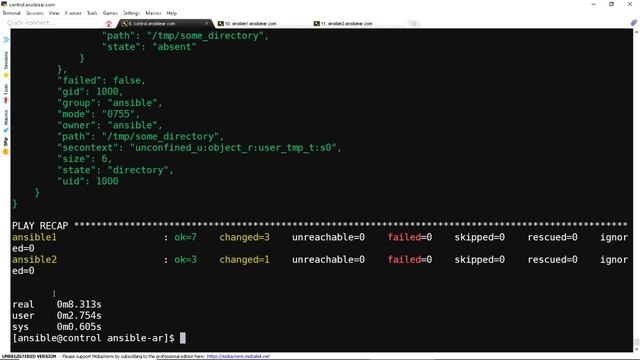Click the '"size": 6' output line
Screen dimensions: 640x360
pyautogui.click(x=84, y=159)
